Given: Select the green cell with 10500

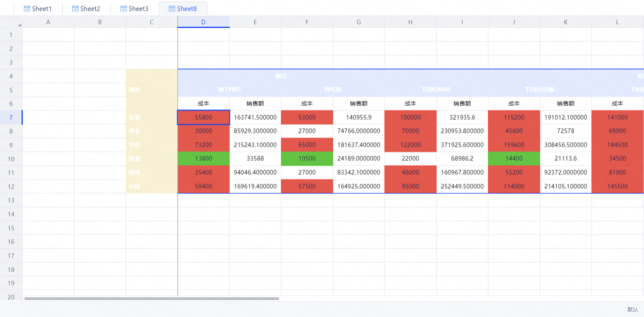Looking at the screenshot, I should point(307,158).
